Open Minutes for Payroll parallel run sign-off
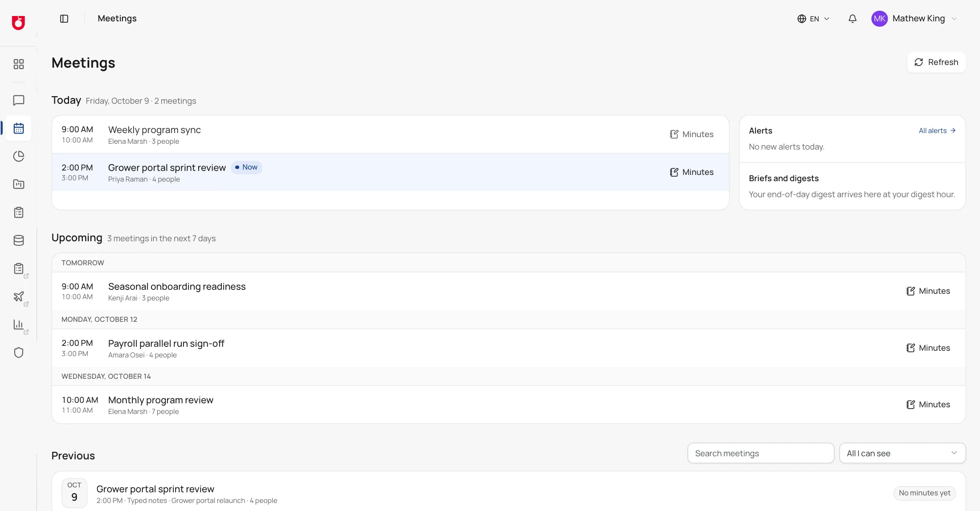The image size is (980, 511). point(928,348)
